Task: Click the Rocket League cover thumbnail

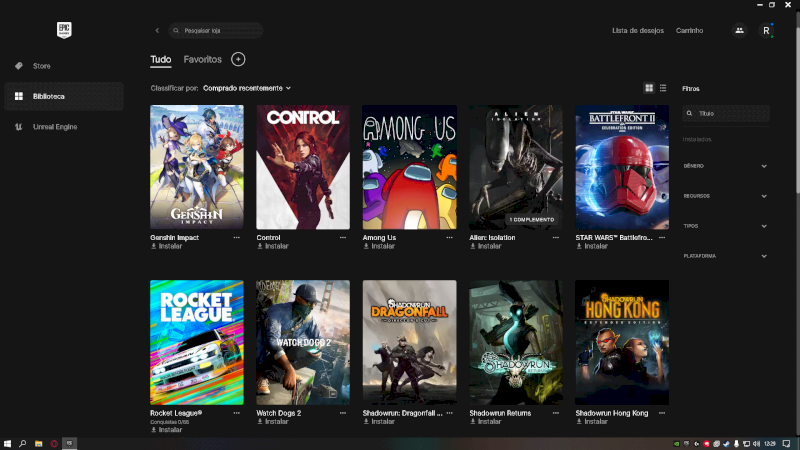Action: pos(196,342)
